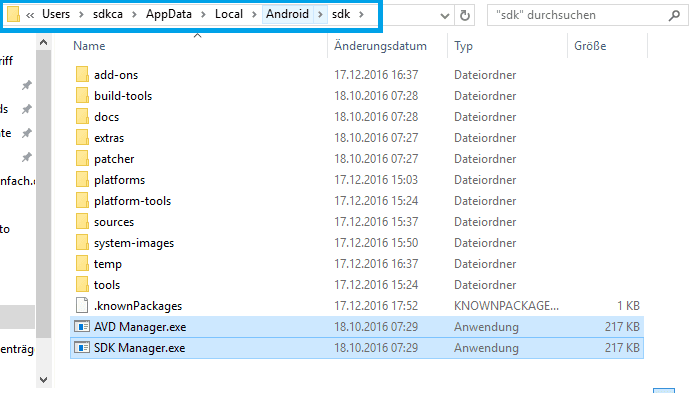The height and width of the screenshot is (393, 698).
Task: Open the add-ons folder icon
Action: (82, 74)
